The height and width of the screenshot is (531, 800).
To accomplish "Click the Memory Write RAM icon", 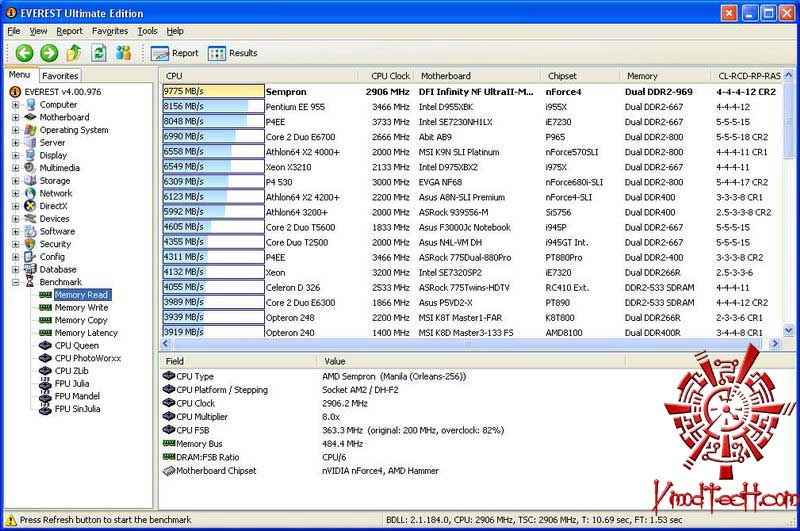I will pyautogui.click(x=45, y=308).
